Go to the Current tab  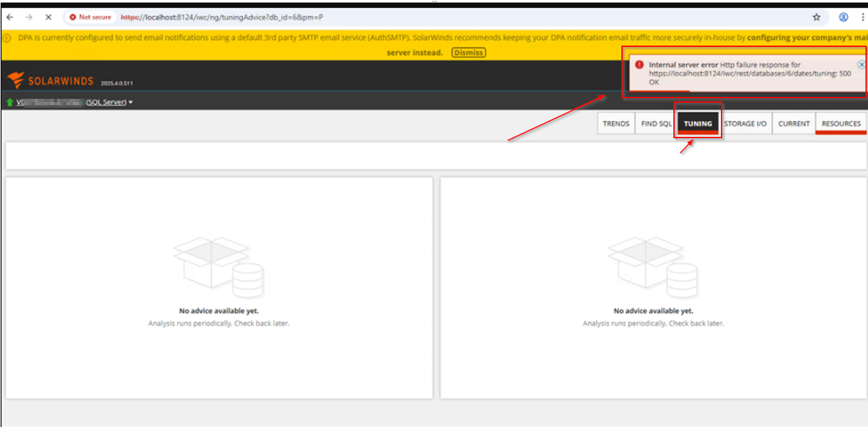click(x=794, y=124)
